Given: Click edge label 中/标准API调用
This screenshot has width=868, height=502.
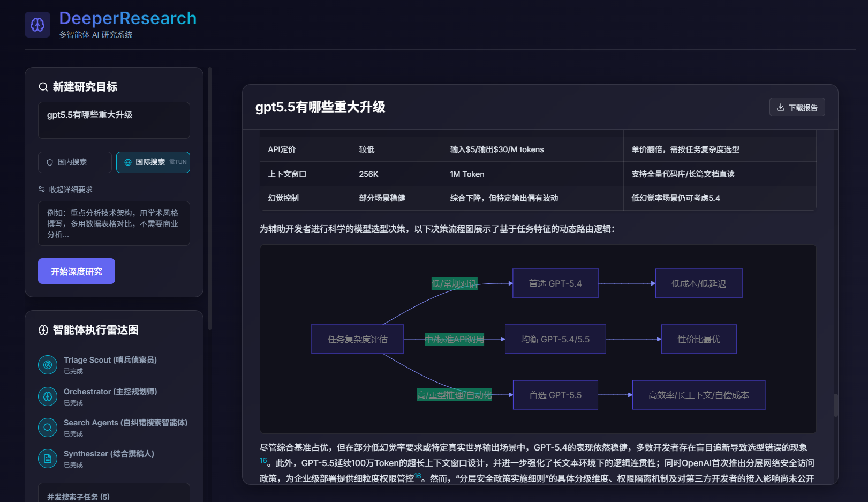Looking at the screenshot, I should (455, 339).
